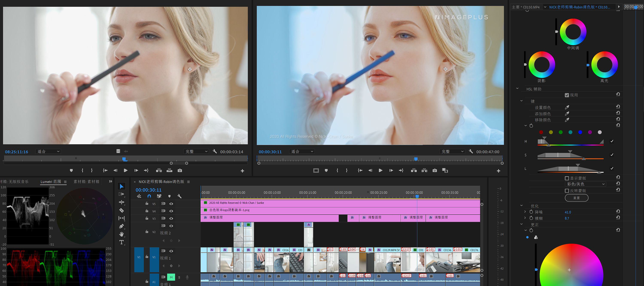This screenshot has height=286, width=644.
Task: Open Program monitor wrench settings
Action: 471,151
